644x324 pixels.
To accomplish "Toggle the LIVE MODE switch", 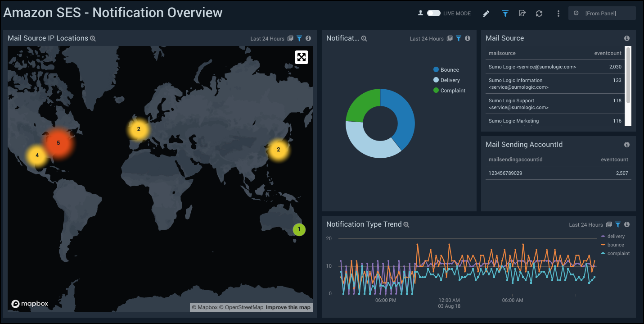I will pos(433,13).
